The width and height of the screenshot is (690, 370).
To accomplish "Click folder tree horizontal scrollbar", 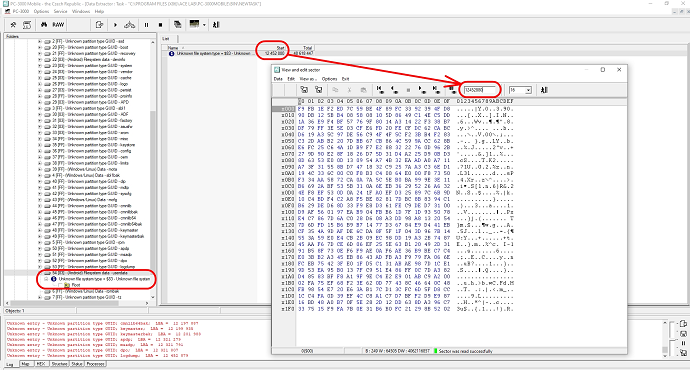I will (78, 303).
